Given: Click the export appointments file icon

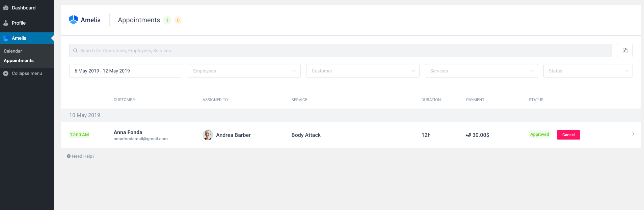Looking at the screenshot, I should (625, 51).
